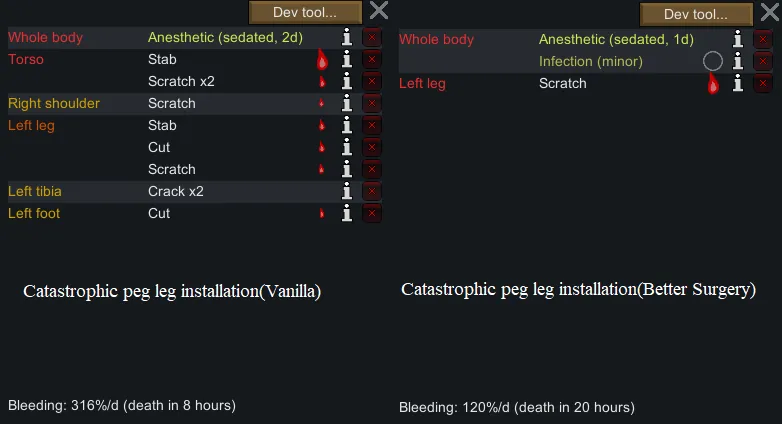Image resolution: width=782 pixels, height=424 pixels.
Task: Select the Right shoulder Scratch row
Action: tap(172, 104)
